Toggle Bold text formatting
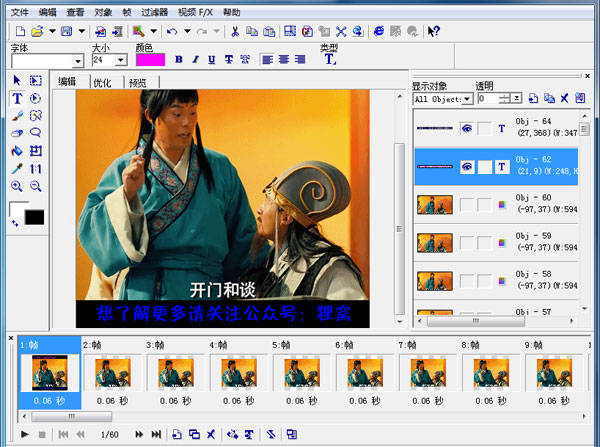This screenshot has width=600, height=447. [x=179, y=59]
